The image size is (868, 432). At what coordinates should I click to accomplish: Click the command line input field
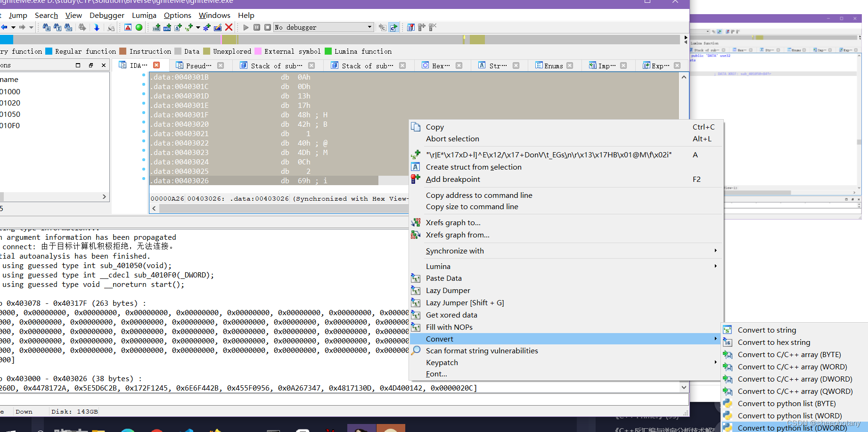click(x=344, y=399)
